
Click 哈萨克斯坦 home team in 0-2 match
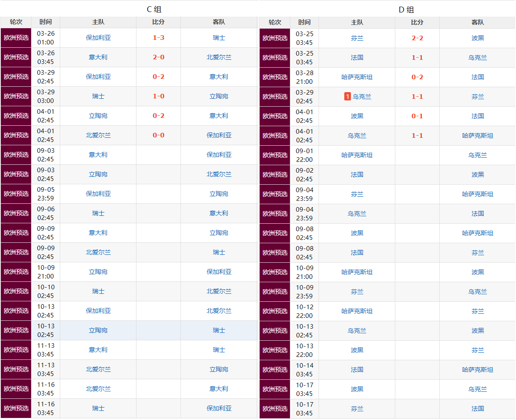point(357,77)
